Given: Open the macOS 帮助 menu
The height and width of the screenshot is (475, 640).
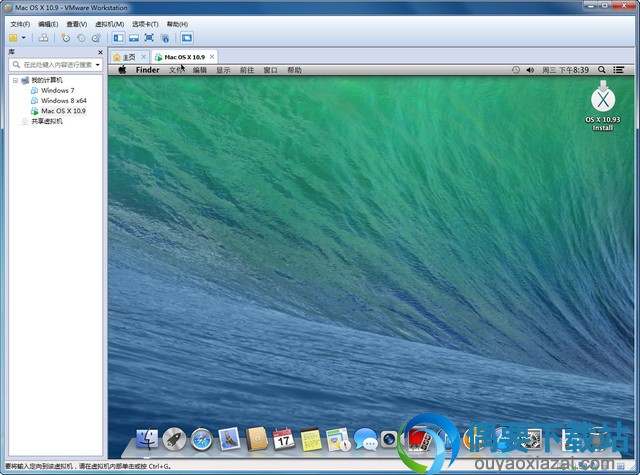Looking at the screenshot, I should (x=294, y=70).
